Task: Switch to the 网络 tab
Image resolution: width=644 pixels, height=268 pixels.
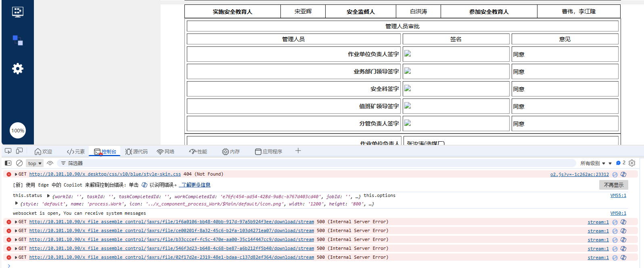Action: (x=166, y=152)
